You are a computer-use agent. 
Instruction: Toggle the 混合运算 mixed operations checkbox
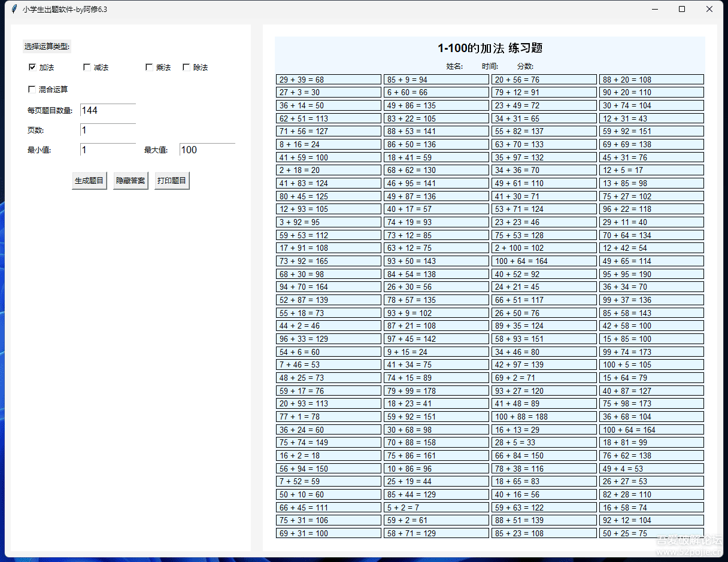click(32, 90)
